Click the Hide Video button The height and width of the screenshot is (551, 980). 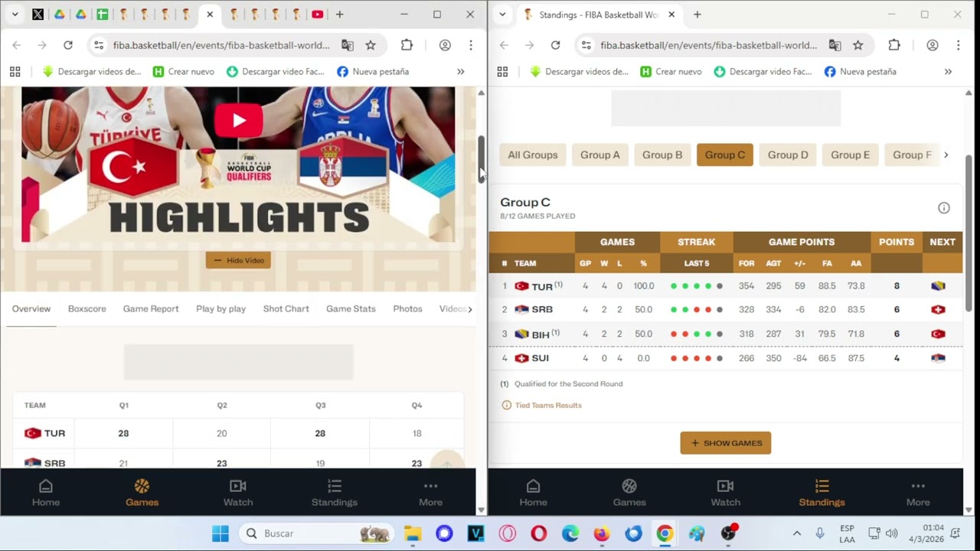coord(238,260)
